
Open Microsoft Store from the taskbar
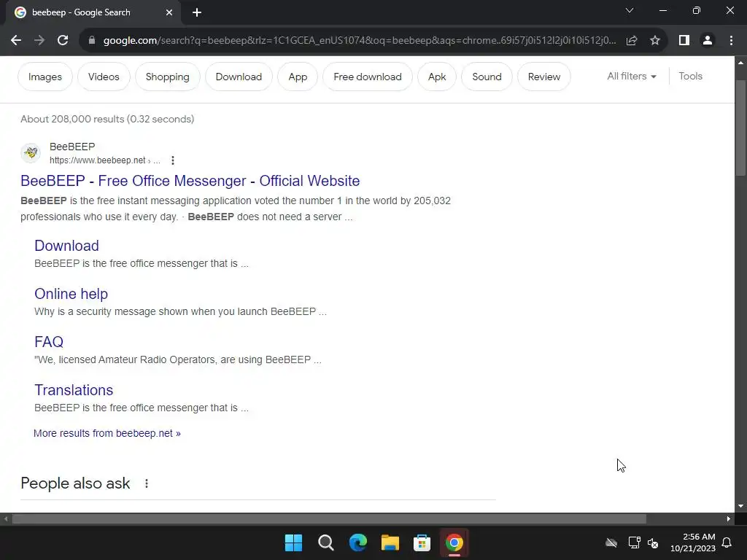[x=422, y=542]
